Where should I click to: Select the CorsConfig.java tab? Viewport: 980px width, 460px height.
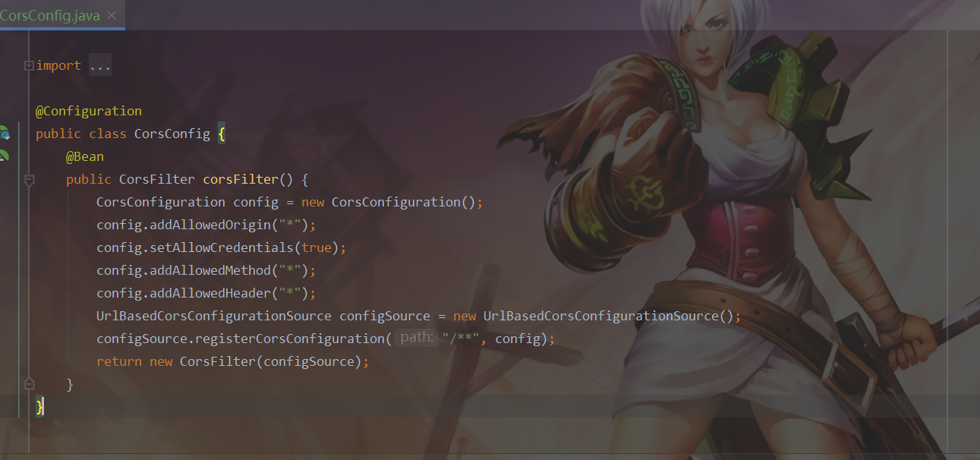coord(50,15)
